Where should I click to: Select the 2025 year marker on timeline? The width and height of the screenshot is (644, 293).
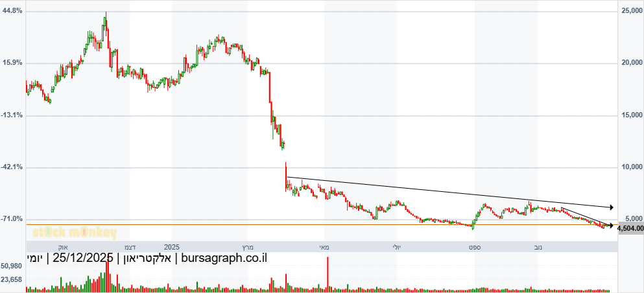click(x=172, y=247)
